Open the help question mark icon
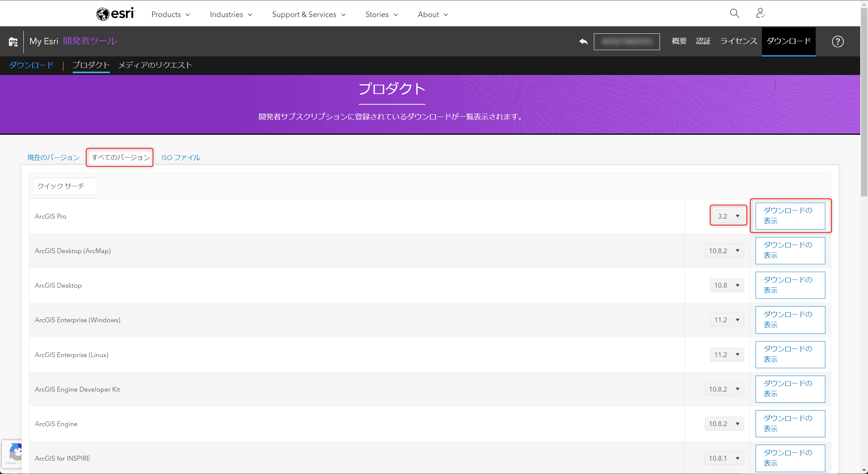The height and width of the screenshot is (474, 868). click(x=838, y=42)
